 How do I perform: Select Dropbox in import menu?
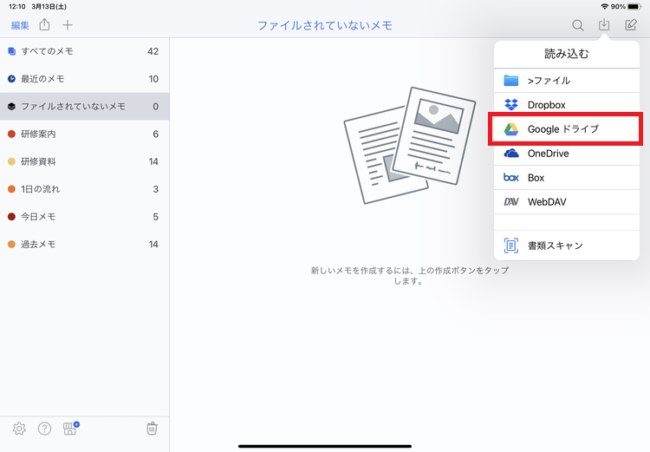565,104
